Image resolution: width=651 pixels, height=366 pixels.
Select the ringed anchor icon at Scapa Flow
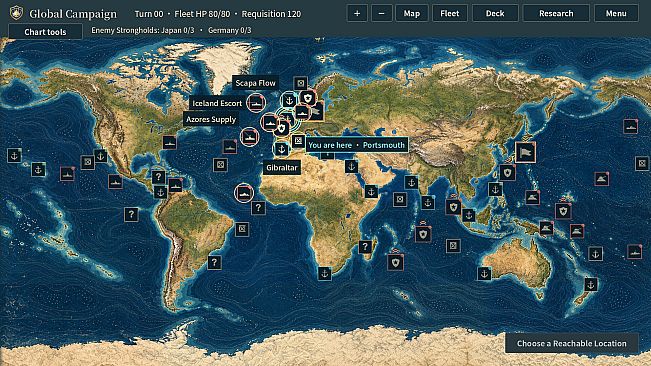point(289,100)
